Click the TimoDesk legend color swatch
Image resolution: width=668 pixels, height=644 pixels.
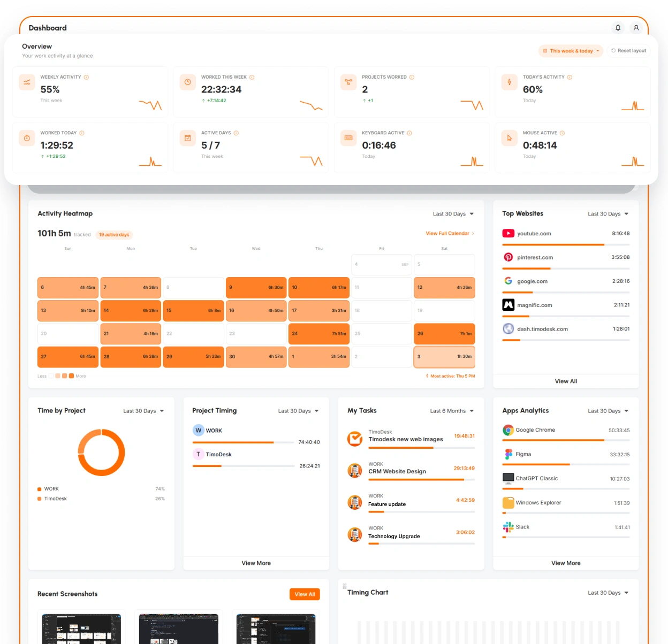40,499
